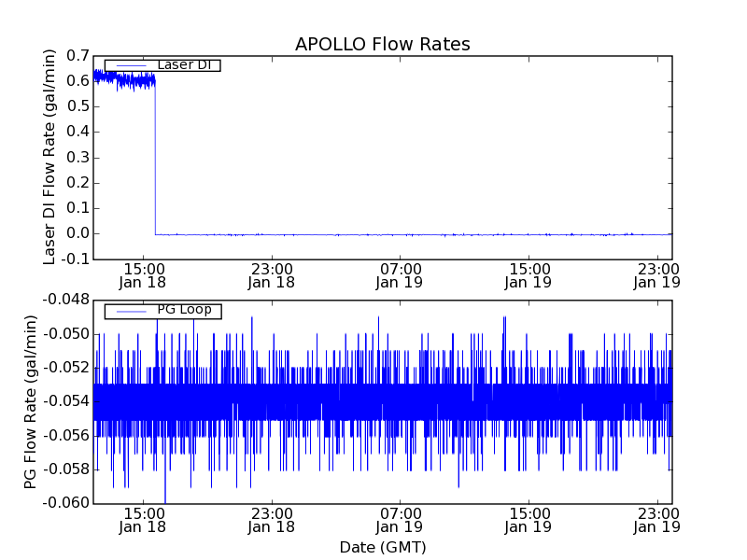Click the 0.4 tick on Laser DI axis
This screenshot has height=560, width=747.
click(x=78, y=132)
